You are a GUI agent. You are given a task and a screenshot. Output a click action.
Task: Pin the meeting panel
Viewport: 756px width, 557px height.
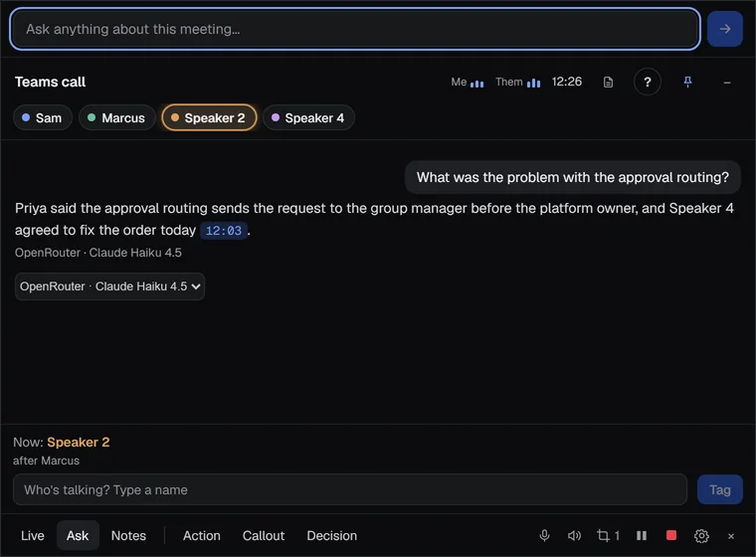687,82
